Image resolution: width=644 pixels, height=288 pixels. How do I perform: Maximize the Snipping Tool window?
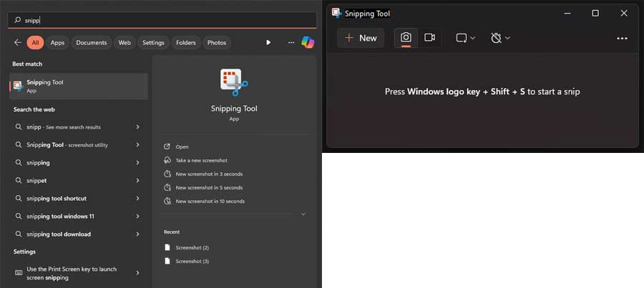click(x=595, y=13)
